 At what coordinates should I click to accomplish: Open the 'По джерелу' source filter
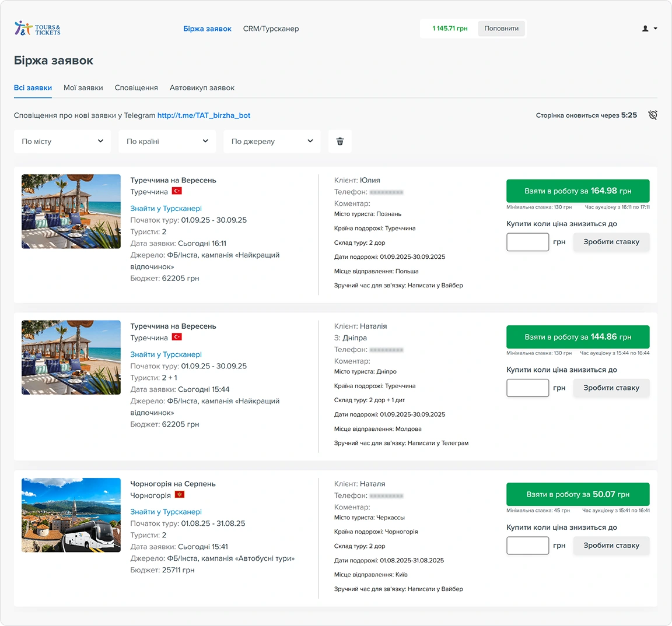coord(272,142)
